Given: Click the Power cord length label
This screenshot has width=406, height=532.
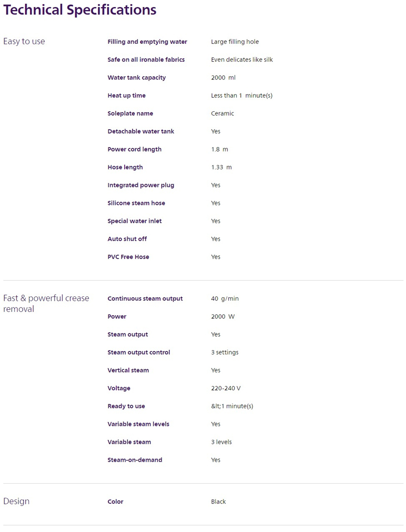Looking at the screenshot, I should (134, 149).
